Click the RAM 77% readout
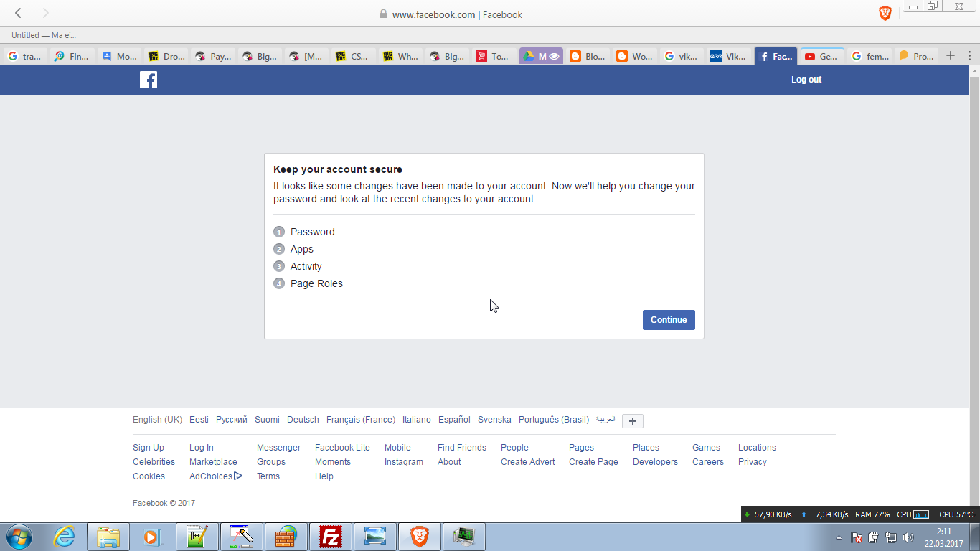Viewport: 980px width, 551px height. pyautogui.click(x=872, y=514)
